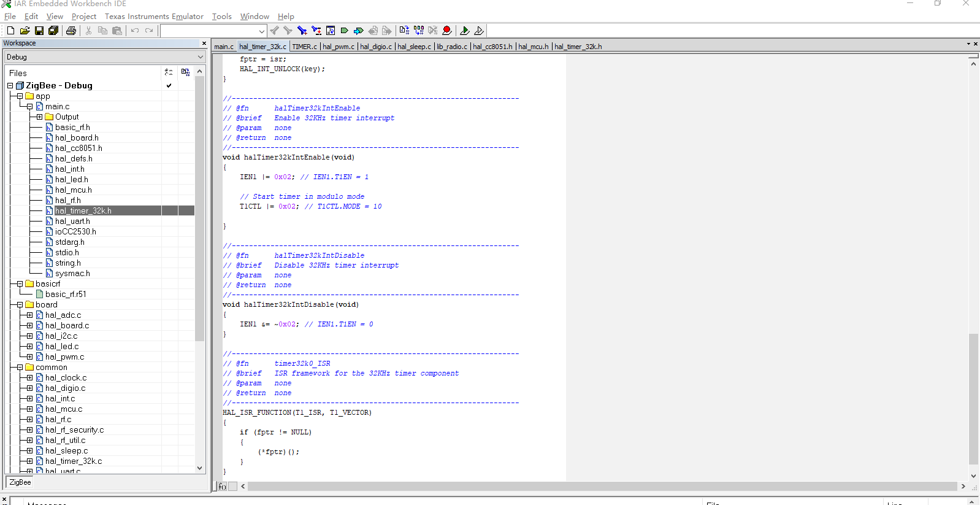The height and width of the screenshot is (505, 980).
Task: Click the Make build icon
Action: tap(419, 31)
